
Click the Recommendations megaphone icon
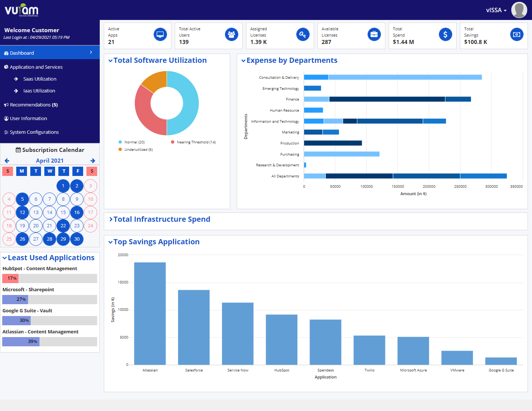[6, 105]
